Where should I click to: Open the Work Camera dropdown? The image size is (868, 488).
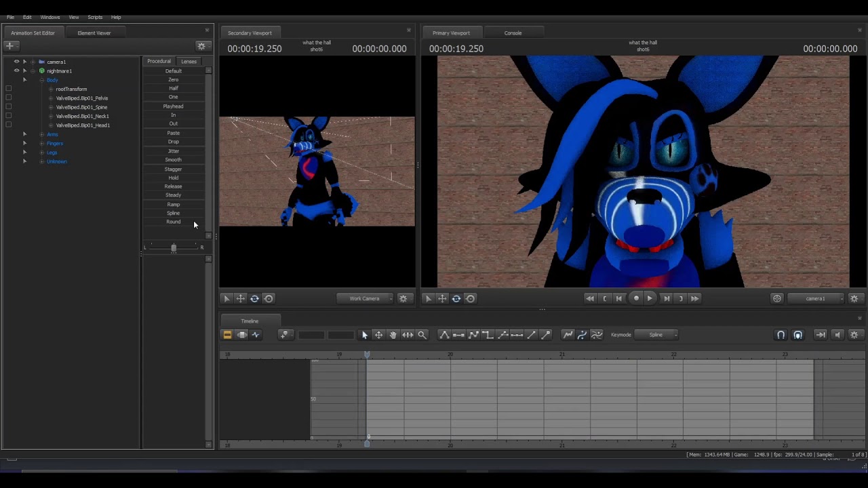point(366,298)
